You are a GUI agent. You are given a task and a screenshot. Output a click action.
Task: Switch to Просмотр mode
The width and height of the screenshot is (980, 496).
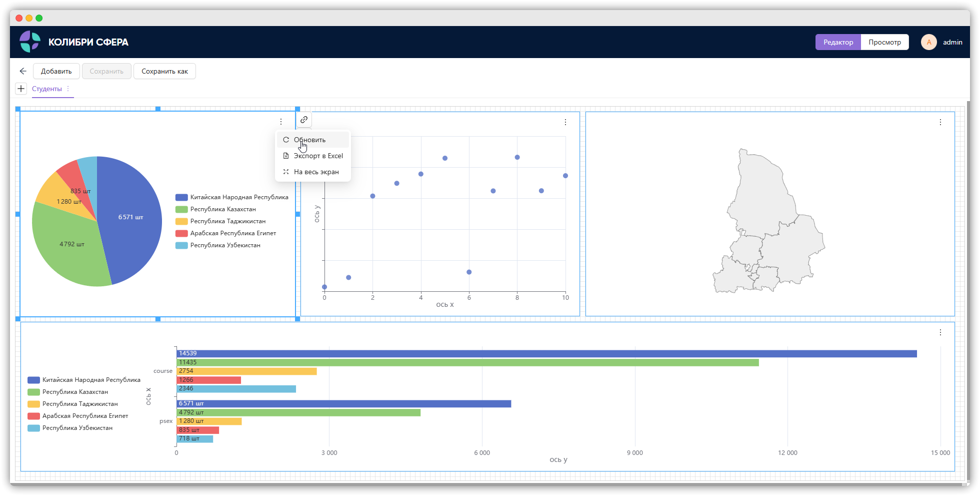[885, 42]
